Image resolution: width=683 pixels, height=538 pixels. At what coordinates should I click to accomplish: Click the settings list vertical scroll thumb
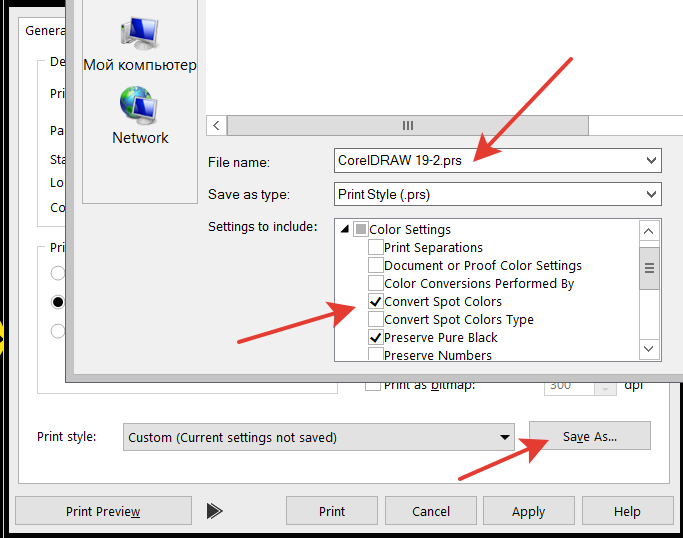(x=649, y=268)
